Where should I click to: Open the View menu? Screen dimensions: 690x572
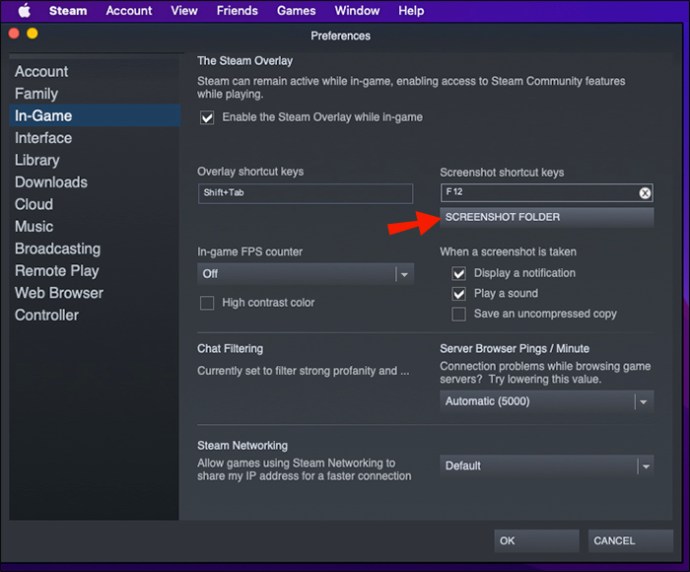click(x=184, y=11)
